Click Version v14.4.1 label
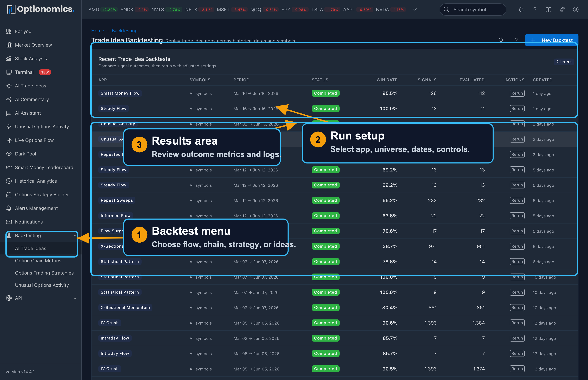 click(x=20, y=372)
